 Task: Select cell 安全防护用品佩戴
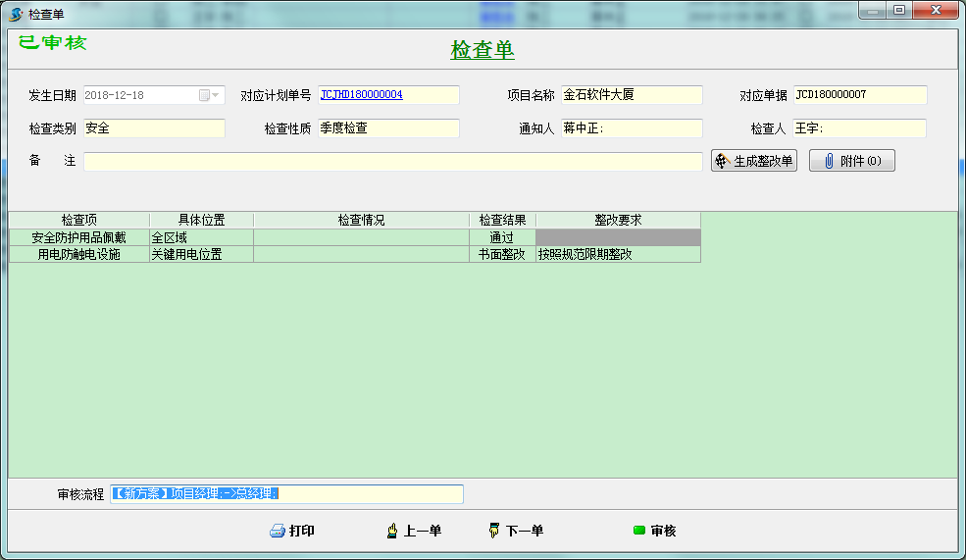click(x=79, y=237)
